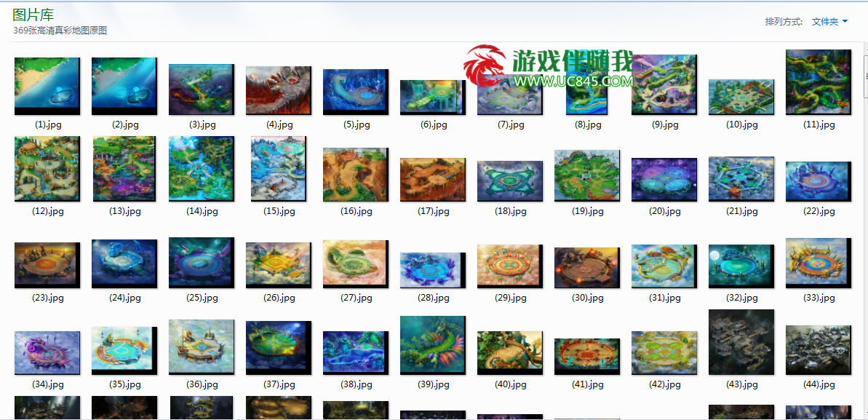Select thumbnail of (20).jpg

click(664, 180)
